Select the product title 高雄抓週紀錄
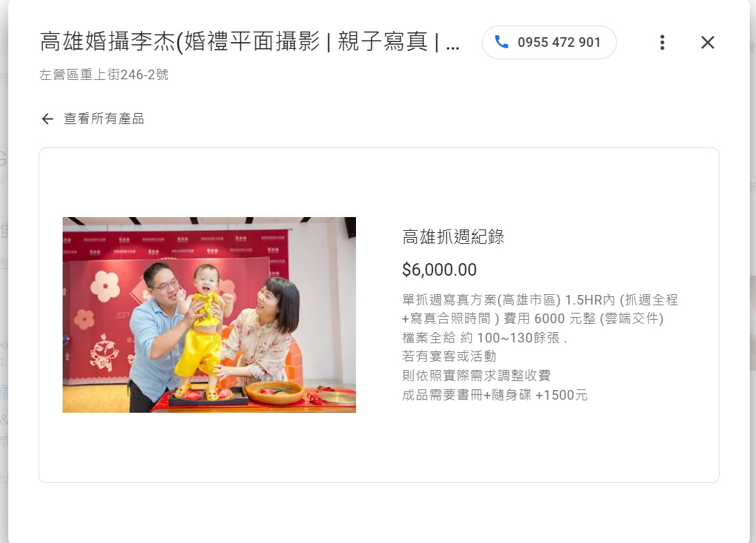This screenshot has width=756, height=543. [453, 237]
